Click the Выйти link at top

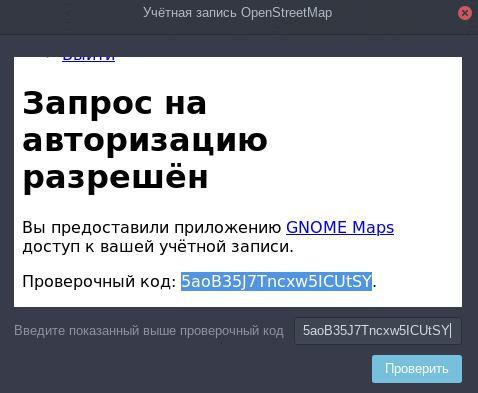coord(88,58)
